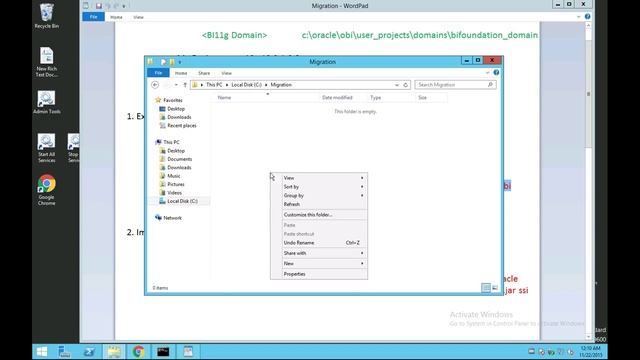The image size is (640, 360).
Task: Open Explorer Share tab
Action: [204, 73]
